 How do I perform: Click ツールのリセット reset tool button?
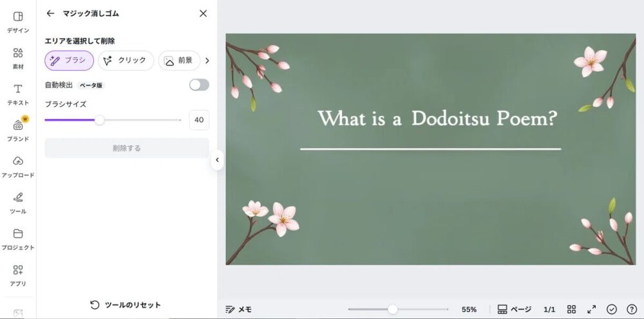[x=126, y=305]
